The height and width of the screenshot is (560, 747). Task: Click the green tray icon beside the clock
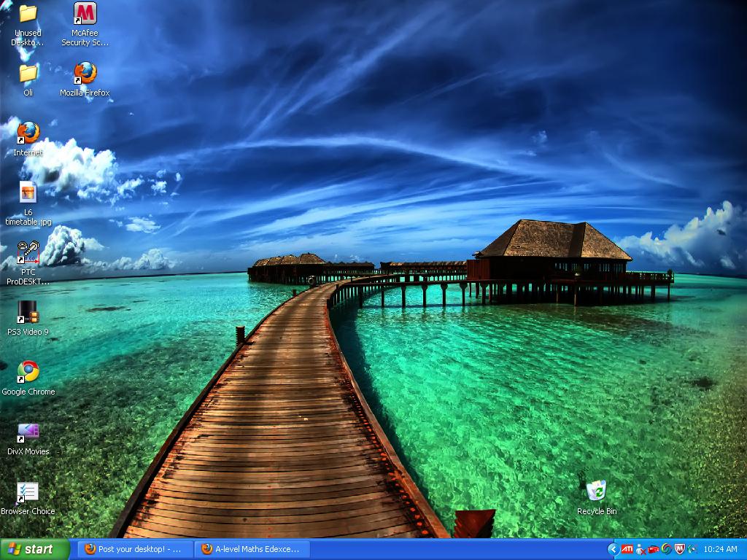[692, 549]
